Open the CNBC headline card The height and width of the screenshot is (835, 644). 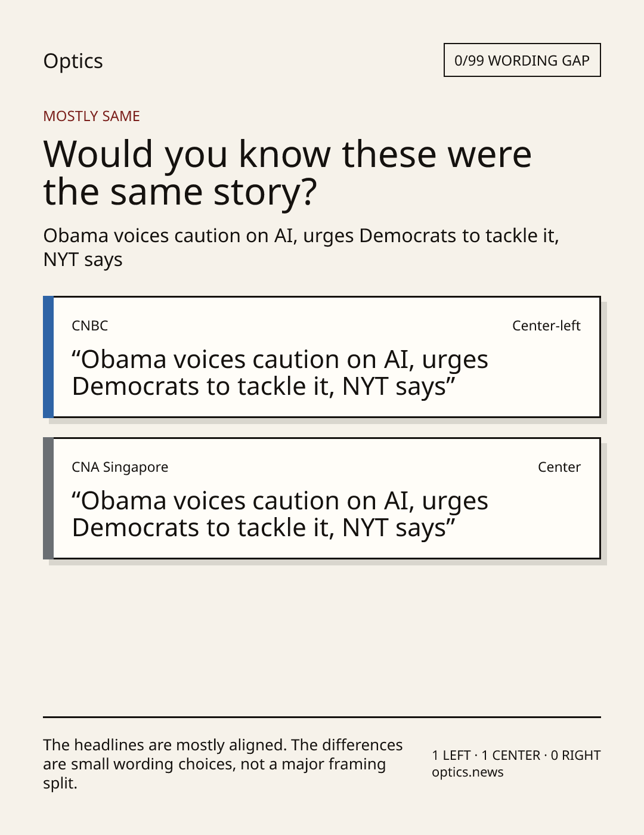pyautogui.click(x=322, y=357)
